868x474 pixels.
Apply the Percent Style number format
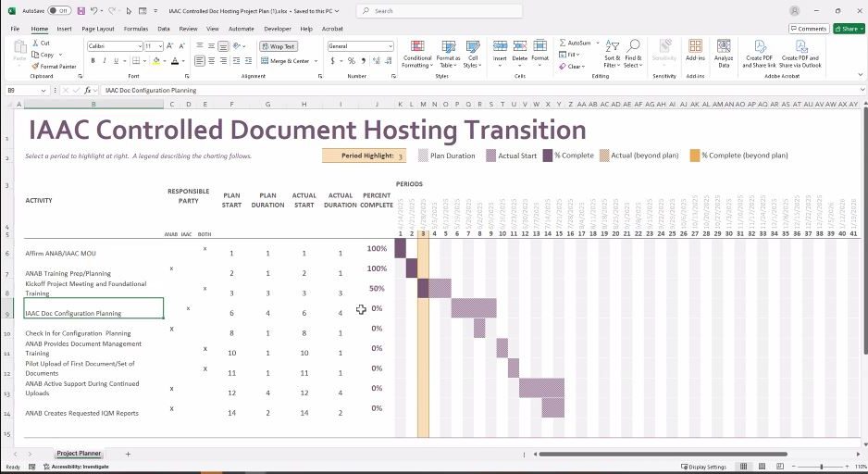pyautogui.click(x=352, y=61)
